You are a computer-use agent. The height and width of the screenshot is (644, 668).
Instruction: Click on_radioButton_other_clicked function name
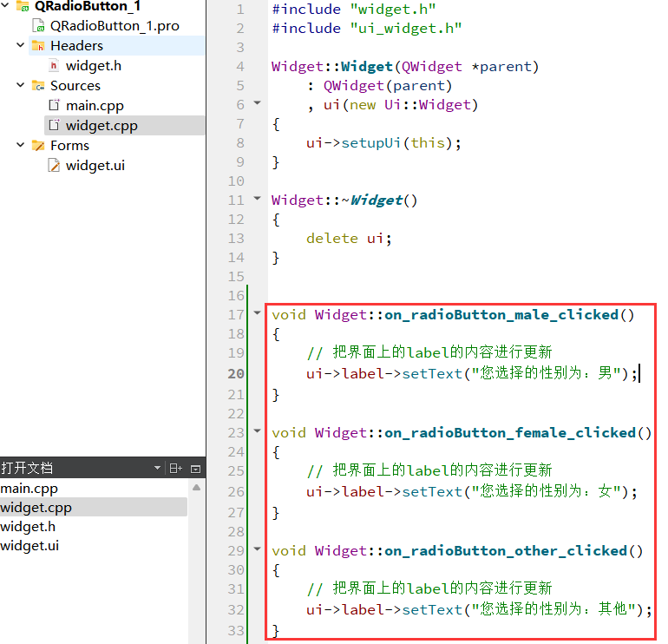coord(506,550)
